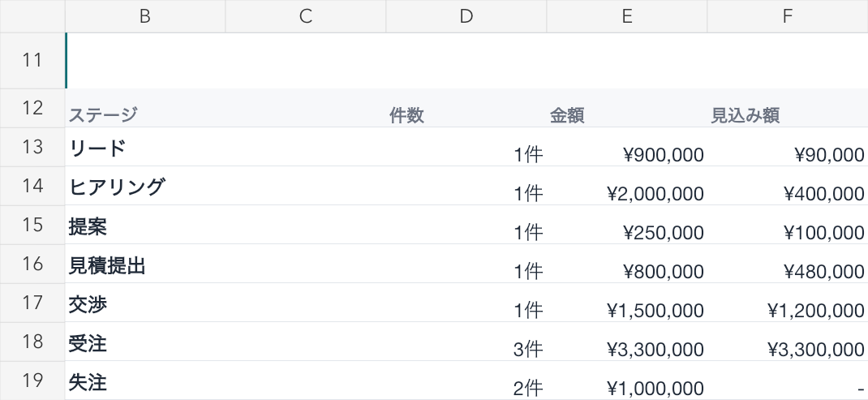The height and width of the screenshot is (400, 868).
Task: Click the 1件 count in 提案 row
Action: click(x=466, y=225)
